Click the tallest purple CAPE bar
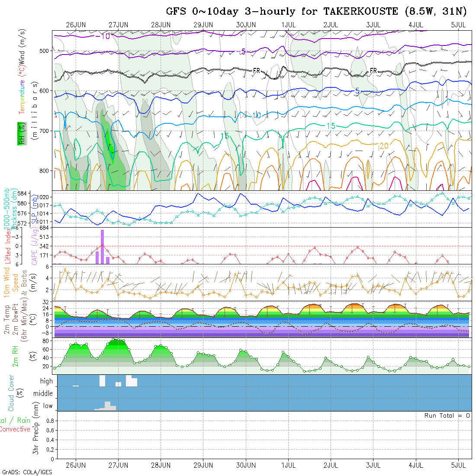The image size is (476, 476). point(103,246)
